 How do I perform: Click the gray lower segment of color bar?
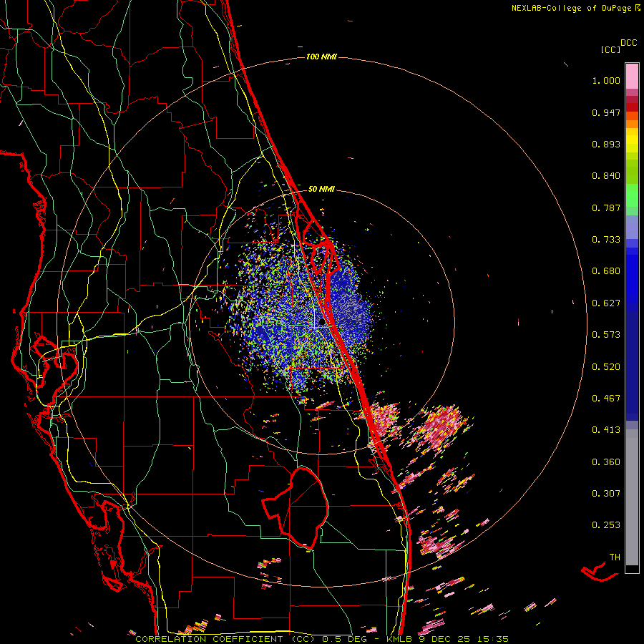(x=632, y=497)
